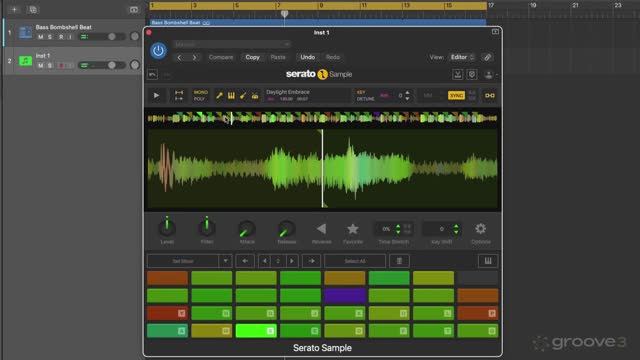
Task: Go to next pad page with right triangle
Action: coord(291,261)
